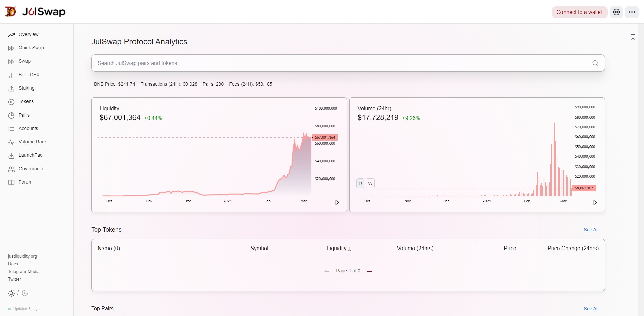Open the Overview trend icon
The width and height of the screenshot is (644, 316).
click(x=11, y=35)
